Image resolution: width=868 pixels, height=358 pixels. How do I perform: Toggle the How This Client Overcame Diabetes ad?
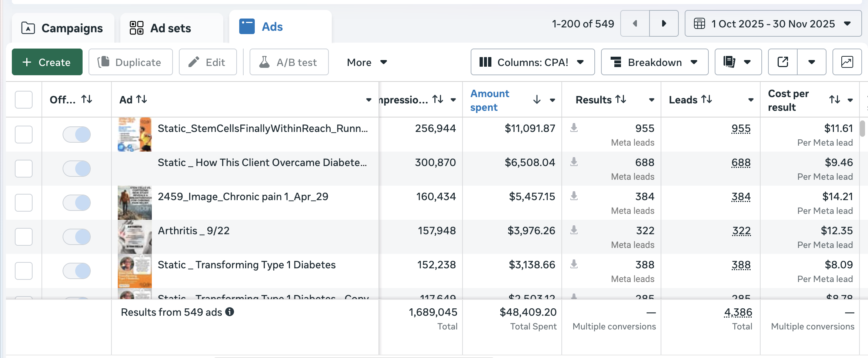coord(77,169)
